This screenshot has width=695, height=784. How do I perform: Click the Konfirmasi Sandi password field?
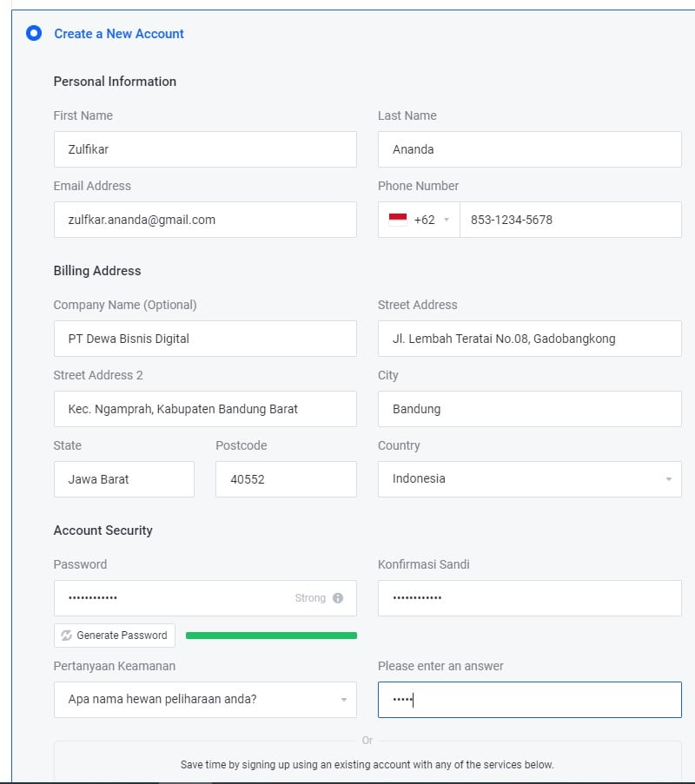point(529,598)
